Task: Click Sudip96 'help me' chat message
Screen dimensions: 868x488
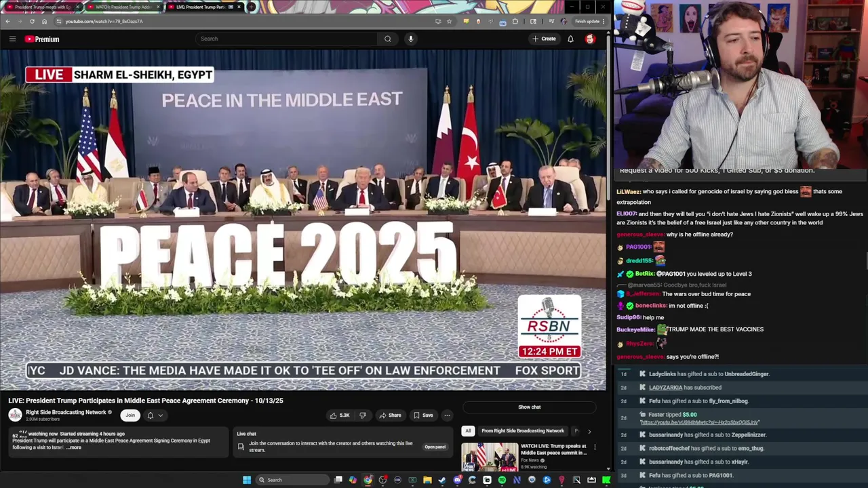Action: click(x=640, y=317)
